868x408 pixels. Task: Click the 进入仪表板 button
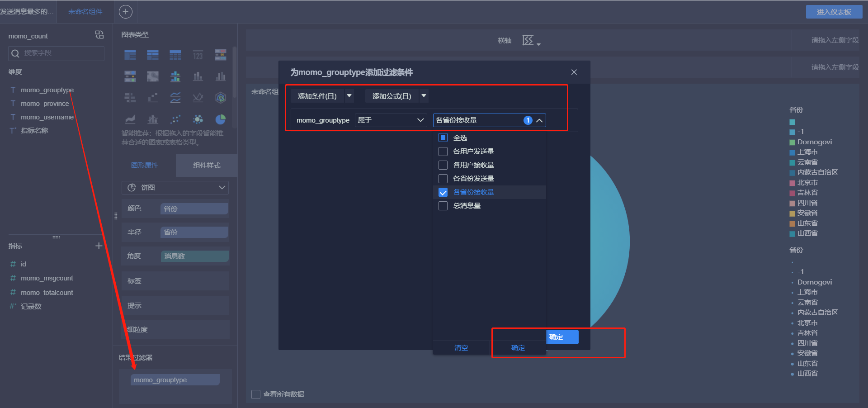[834, 12]
